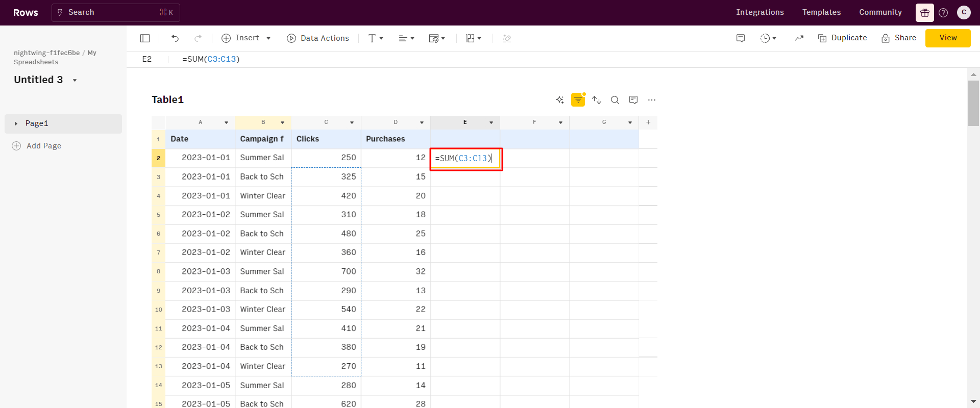The height and width of the screenshot is (408, 980).
Task: Open column F dropdown arrow
Action: (x=560, y=122)
